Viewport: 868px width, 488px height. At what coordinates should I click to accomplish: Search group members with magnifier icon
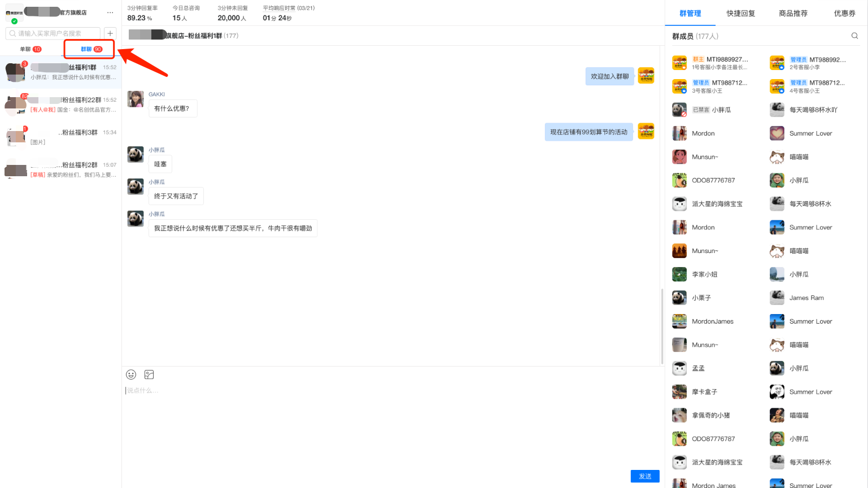(854, 36)
